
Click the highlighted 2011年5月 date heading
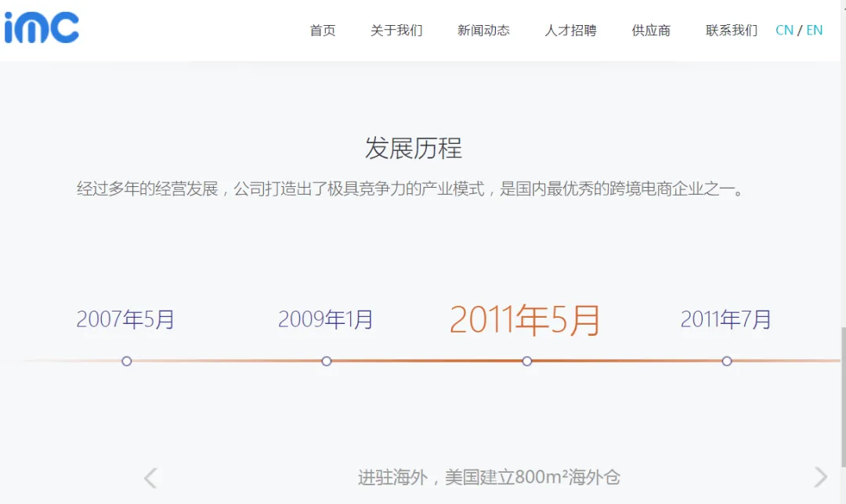click(x=525, y=319)
